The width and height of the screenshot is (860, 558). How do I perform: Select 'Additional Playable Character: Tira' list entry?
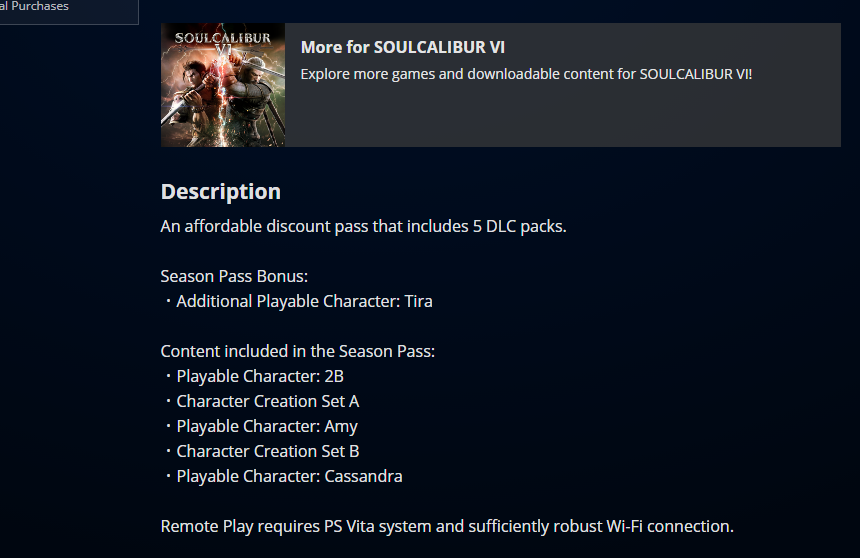pos(304,301)
